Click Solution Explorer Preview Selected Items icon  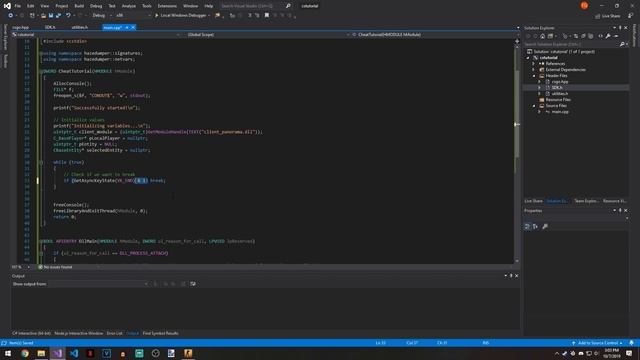click(x=616, y=36)
